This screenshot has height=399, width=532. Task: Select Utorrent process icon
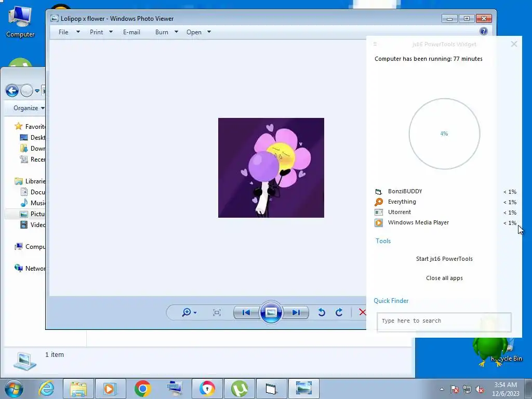point(379,212)
